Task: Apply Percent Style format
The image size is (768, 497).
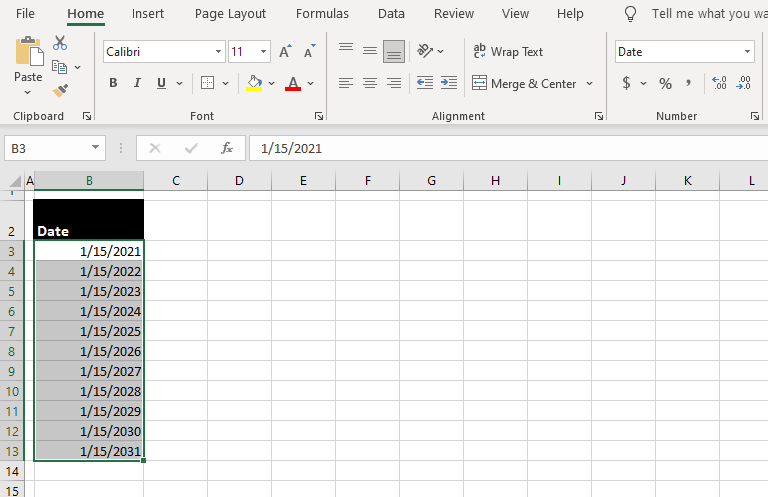Action: [665, 83]
